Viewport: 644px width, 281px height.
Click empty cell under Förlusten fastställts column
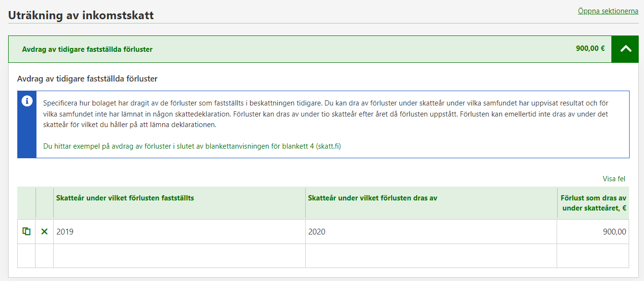(179, 256)
